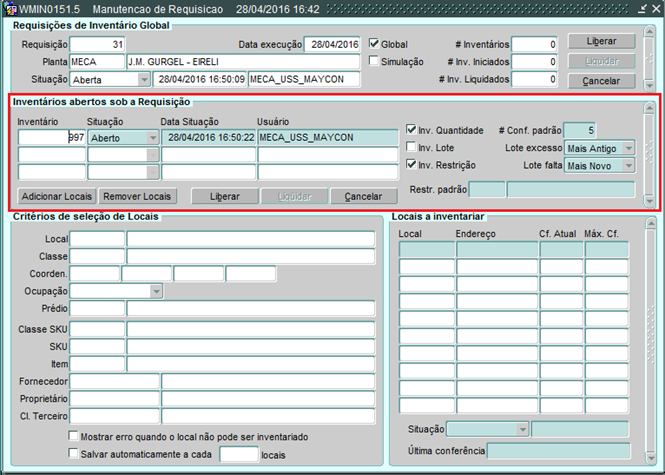Expand the inventory Situação dropdown showing Aberto
665x475 pixels.
pyautogui.click(x=152, y=138)
